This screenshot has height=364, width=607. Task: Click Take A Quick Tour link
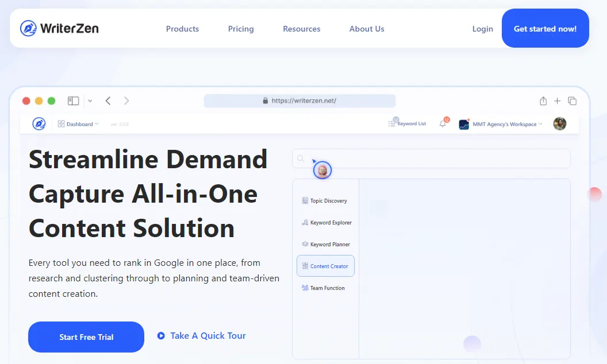208,336
